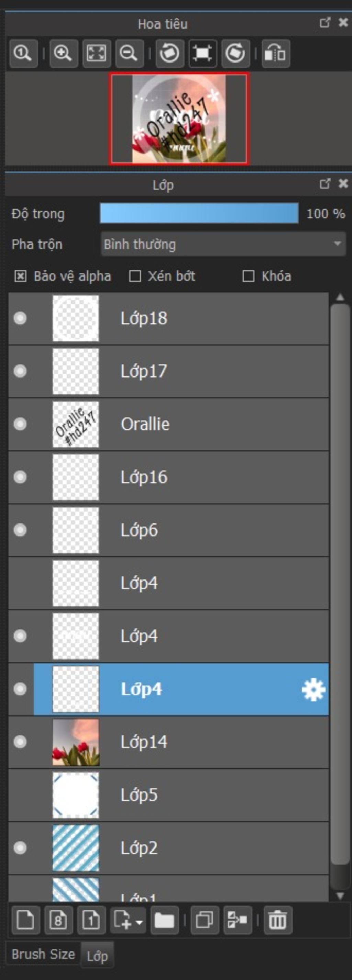This screenshot has width=352, height=980.
Task: Open settings gear for selected Lớp4 layer
Action: point(313,689)
